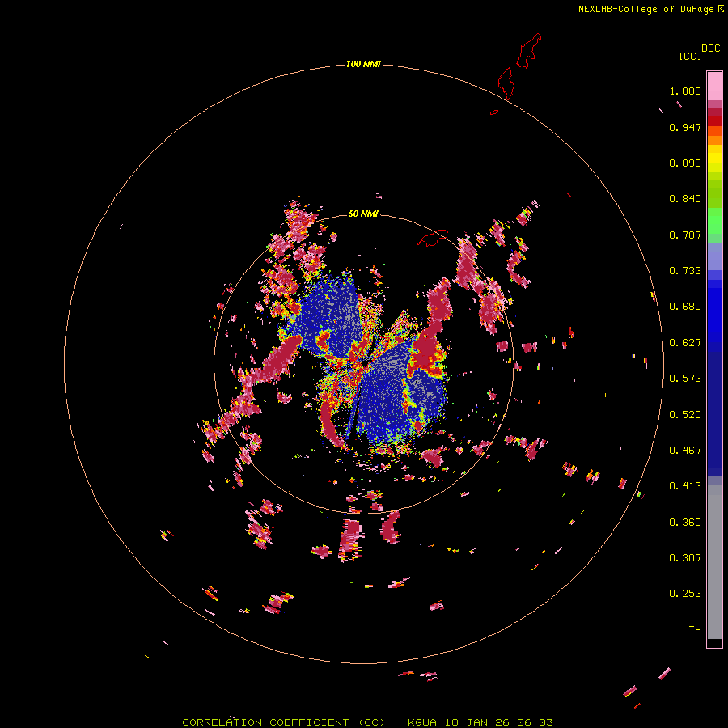Image resolution: width=728 pixels, height=728 pixels.
Task: Click the 0.947 legend value
Action: pos(685,127)
